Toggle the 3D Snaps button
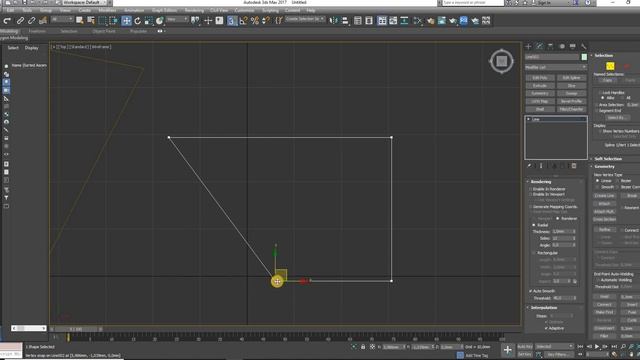640x360 pixels. click(x=232, y=20)
